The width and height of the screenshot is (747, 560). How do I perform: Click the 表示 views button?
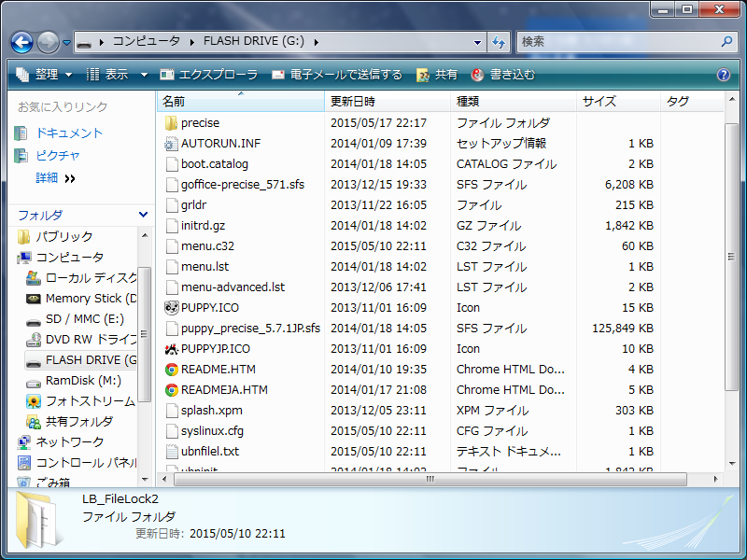click(107, 75)
